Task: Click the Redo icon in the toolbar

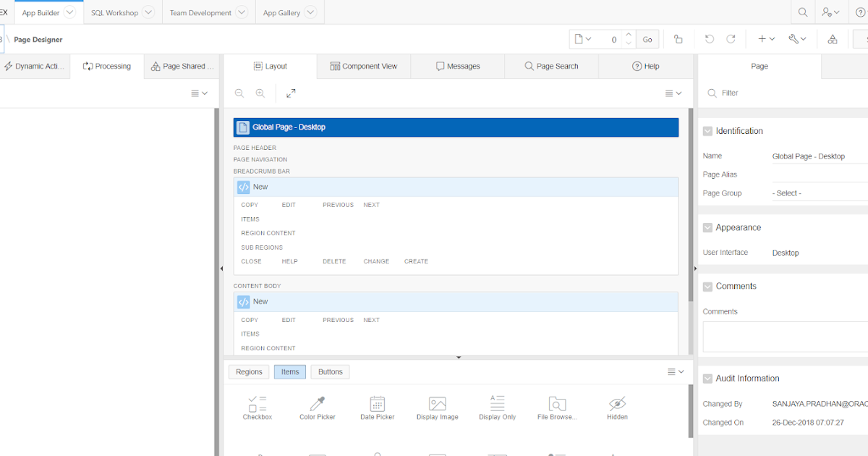Action: [x=731, y=39]
